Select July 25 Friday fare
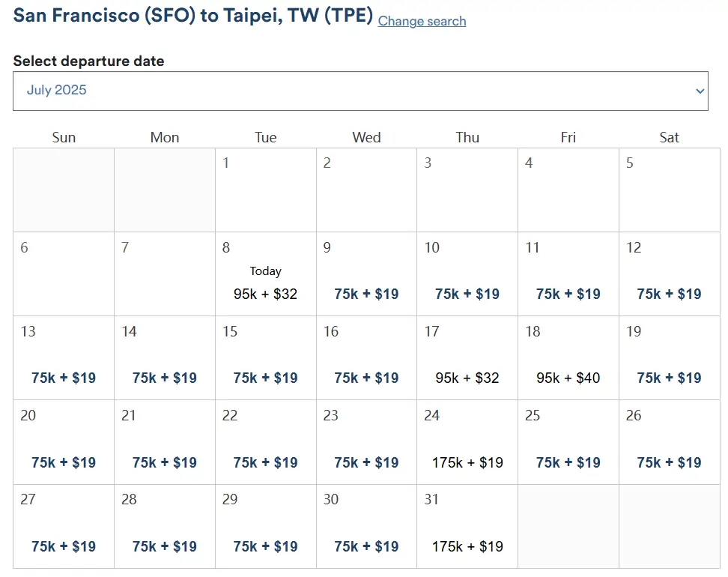This screenshot has height=577, width=728. (568, 442)
